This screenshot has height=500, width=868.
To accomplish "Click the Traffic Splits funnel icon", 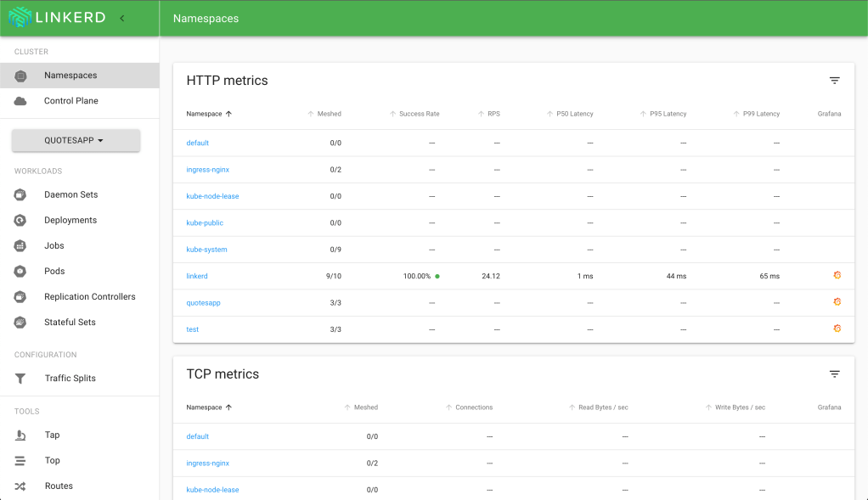I will point(20,379).
